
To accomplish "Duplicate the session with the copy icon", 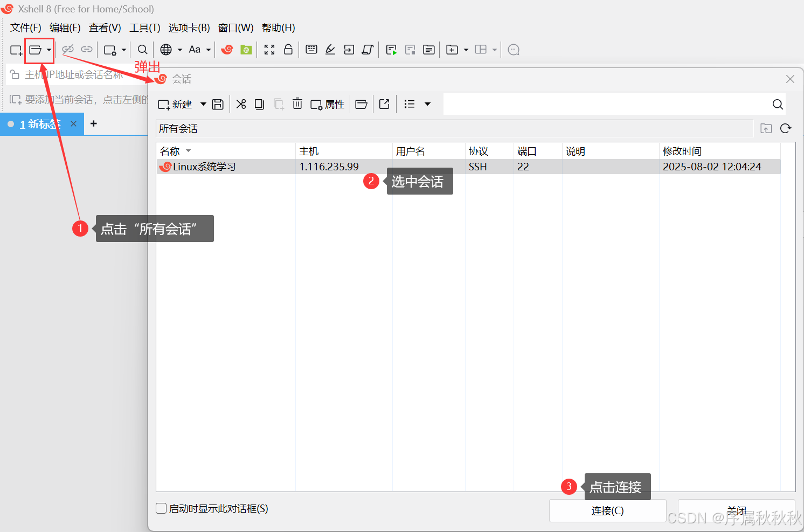I will click(x=259, y=103).
